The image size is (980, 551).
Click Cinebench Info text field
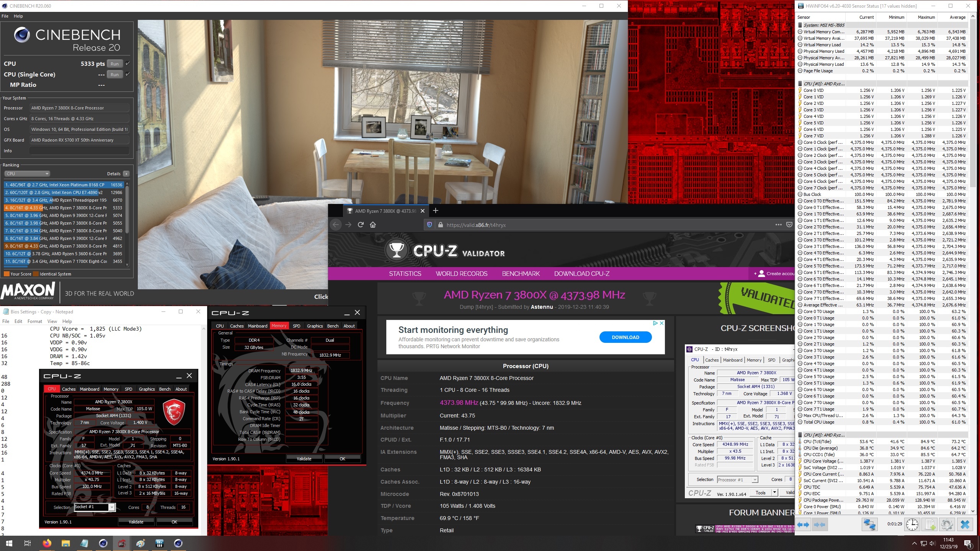pos(79,151)
